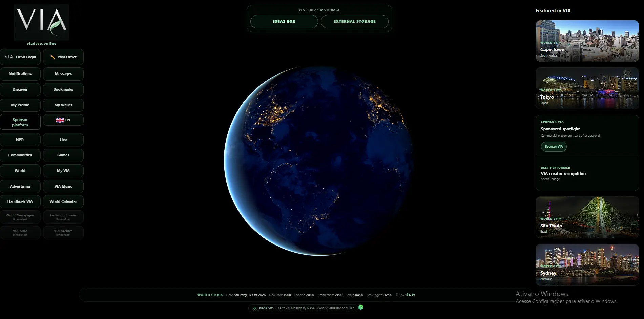
Task: Click the rotating Earth globe
Action: pyautogui.click(x=318, y=161)
